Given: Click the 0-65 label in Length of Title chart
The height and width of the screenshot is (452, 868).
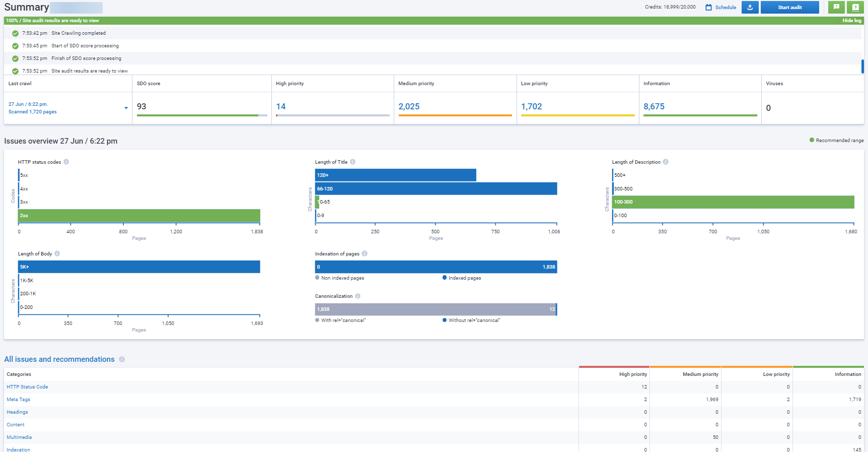Looking at the screenshot, I should [325, 202].
